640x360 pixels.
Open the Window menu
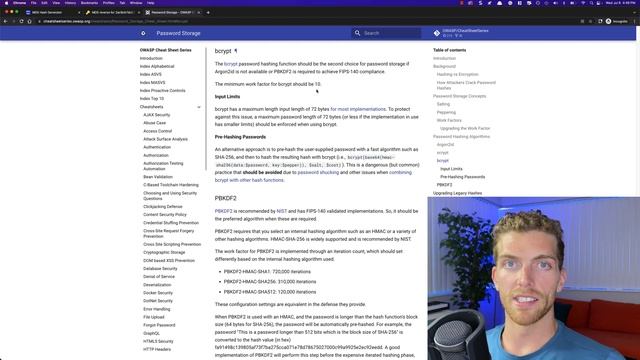(136, 3)
